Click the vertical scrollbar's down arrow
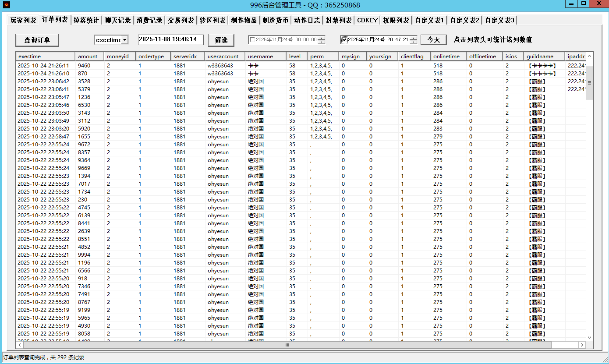 pos(589,337)
